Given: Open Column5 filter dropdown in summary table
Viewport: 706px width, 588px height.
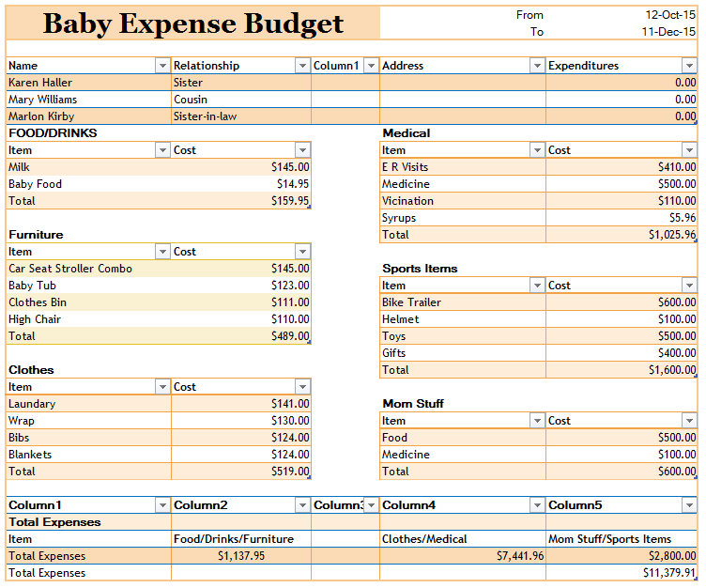Looking at the screenshot, I should [689, 505].
